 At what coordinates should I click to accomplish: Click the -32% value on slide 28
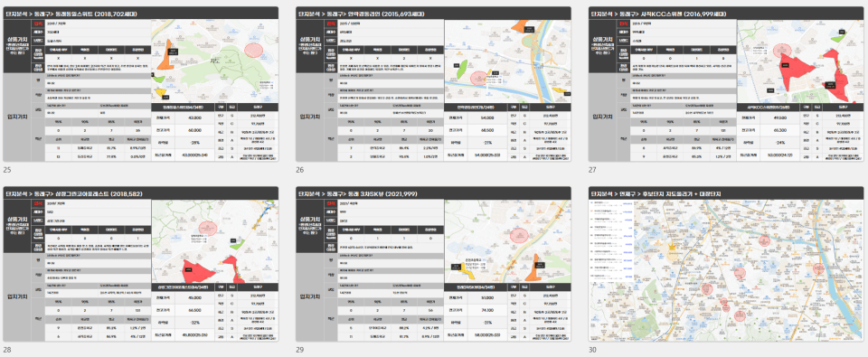195,324
